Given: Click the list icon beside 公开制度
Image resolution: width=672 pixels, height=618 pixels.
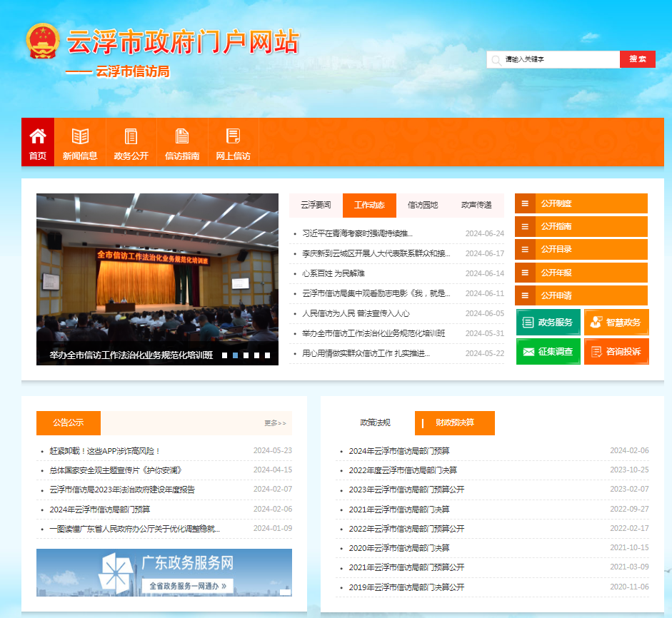Looking at the screenshot, I should click(525, 203).
